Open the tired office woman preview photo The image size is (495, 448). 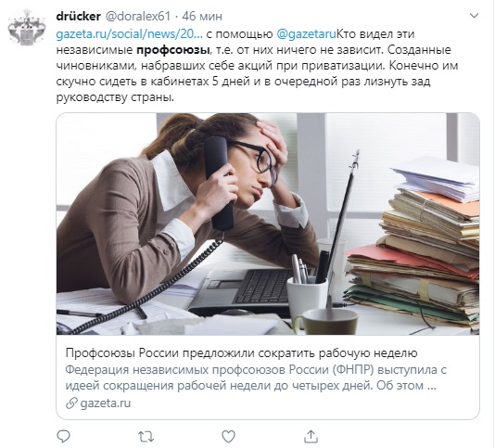coord(268,224)
